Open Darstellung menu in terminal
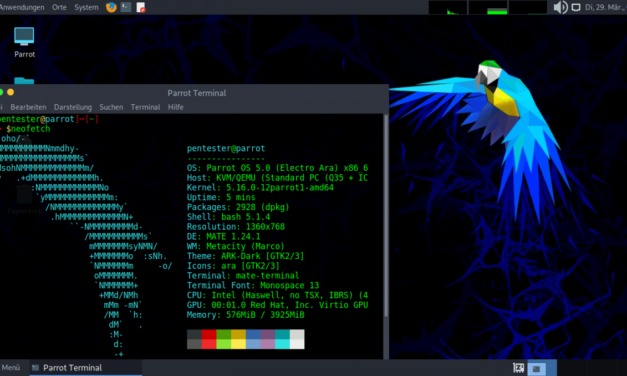The width and height of the screenshot is (627, 376). click(x=73, y=107)
